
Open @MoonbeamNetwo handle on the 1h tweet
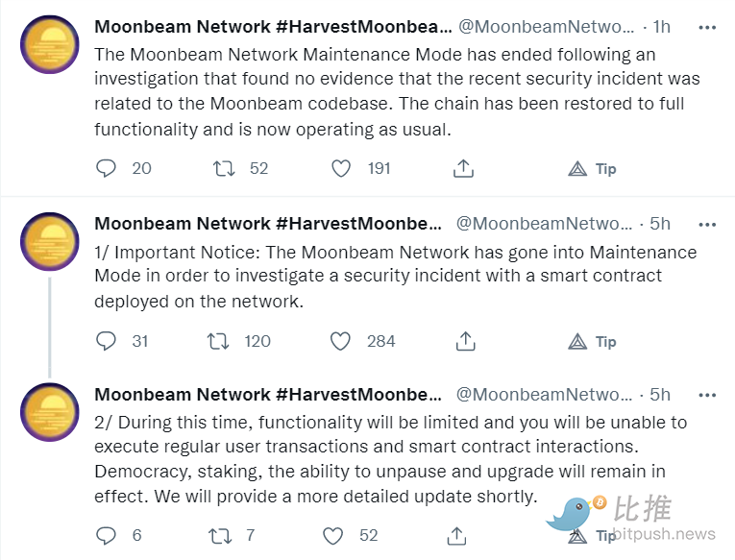546,27
